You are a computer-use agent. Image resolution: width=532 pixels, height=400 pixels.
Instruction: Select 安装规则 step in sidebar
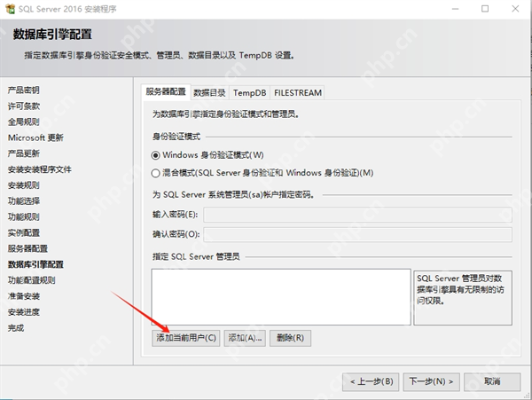24,185
